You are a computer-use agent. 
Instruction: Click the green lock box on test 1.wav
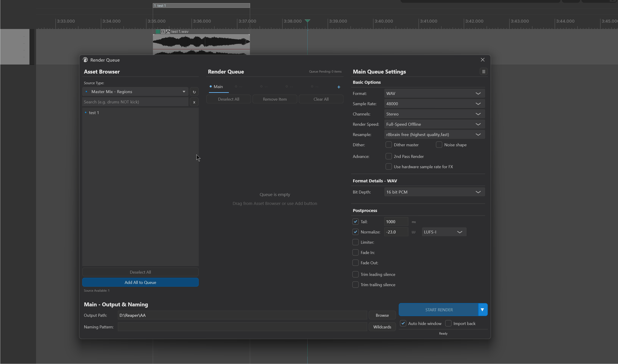point(158,32)
